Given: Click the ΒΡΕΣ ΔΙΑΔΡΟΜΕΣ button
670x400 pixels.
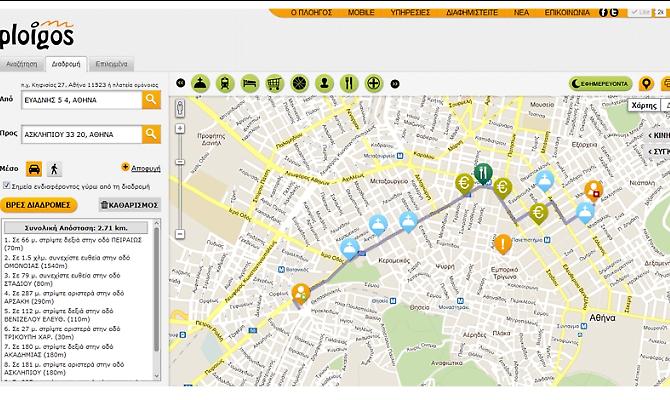Looking at the screenshot, I should pyautogui.click(x=38, y=205).
